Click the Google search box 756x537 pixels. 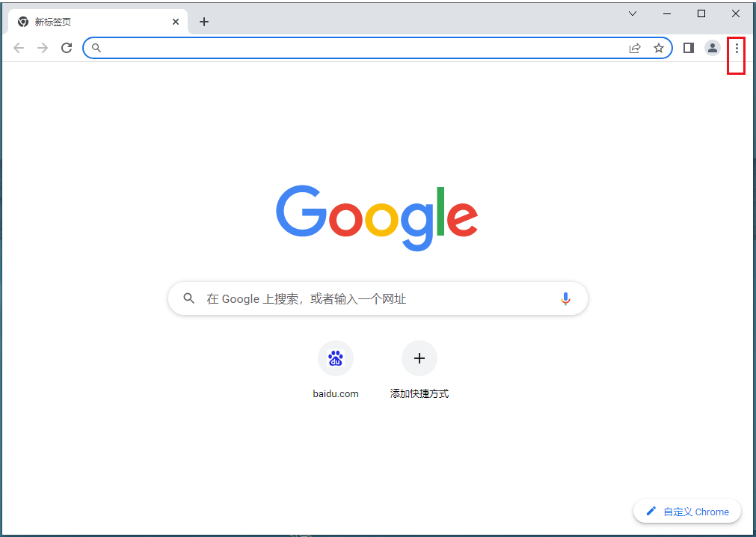pyautogui.click(x=378, y=298)
